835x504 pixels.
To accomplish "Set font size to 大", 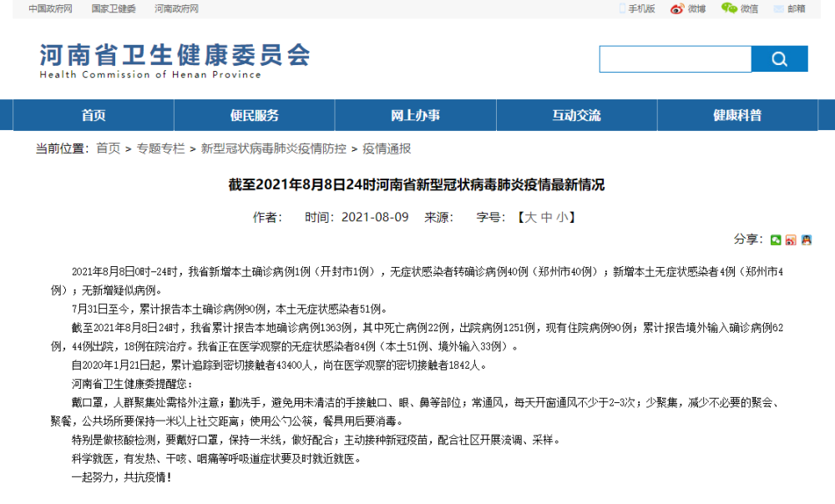I will coord(530,217).
